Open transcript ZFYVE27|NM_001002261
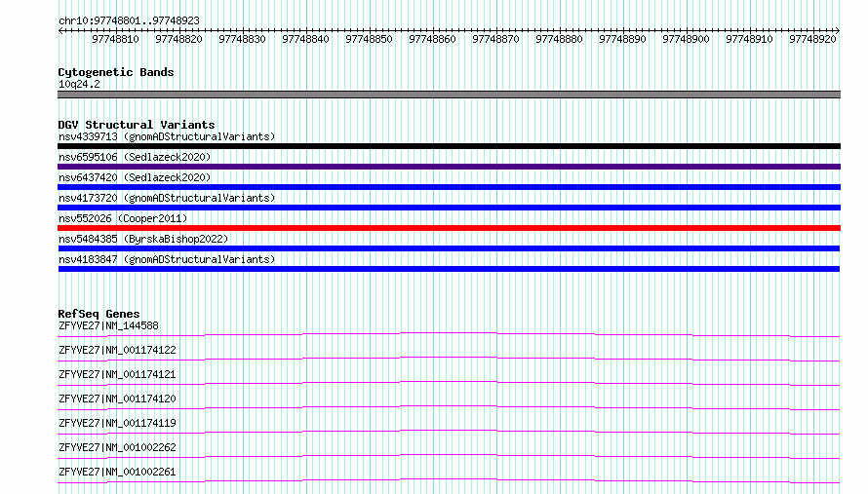The height and width of the screenshot is (494, 868). tap(117, 472)
